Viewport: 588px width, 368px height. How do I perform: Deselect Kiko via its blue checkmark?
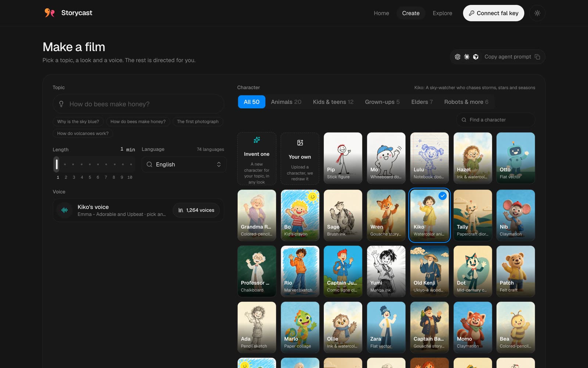443,196
